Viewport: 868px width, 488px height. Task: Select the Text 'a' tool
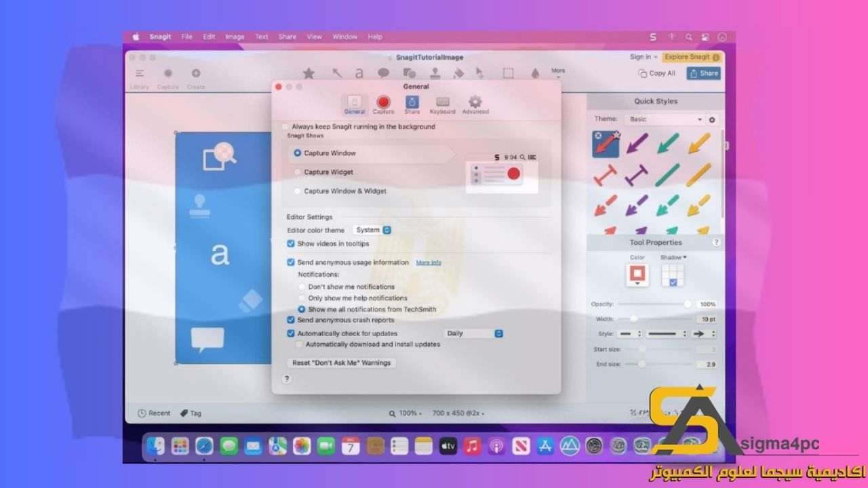pos(359,73)
